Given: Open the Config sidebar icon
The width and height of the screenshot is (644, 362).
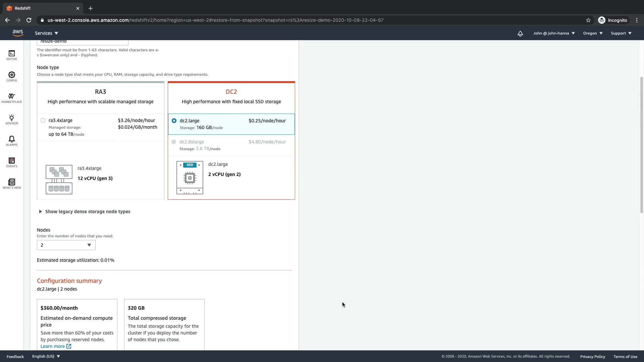Looking at the screenshot, I should pos(12,76).
